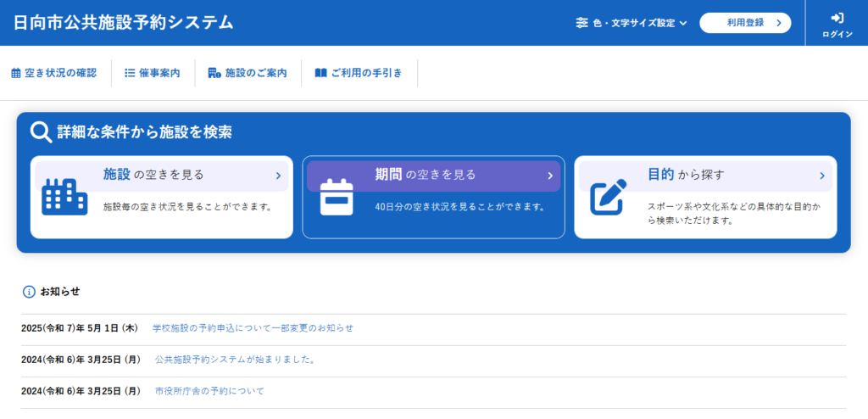
Task: Click the chevron on 目的から探す
Action: click(x=822, y=176)
